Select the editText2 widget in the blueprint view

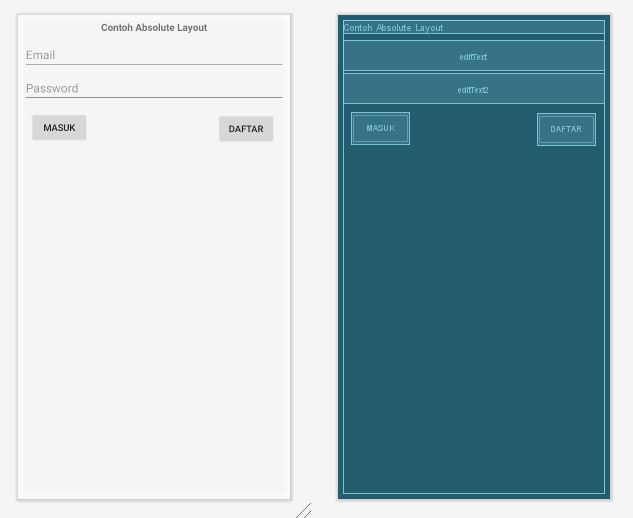tap(474, 89)
